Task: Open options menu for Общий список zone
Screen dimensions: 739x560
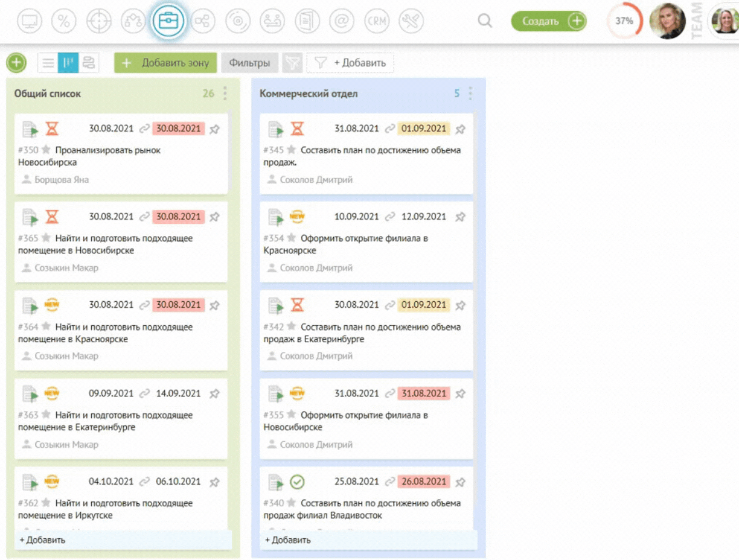Action: click(224, 94)
